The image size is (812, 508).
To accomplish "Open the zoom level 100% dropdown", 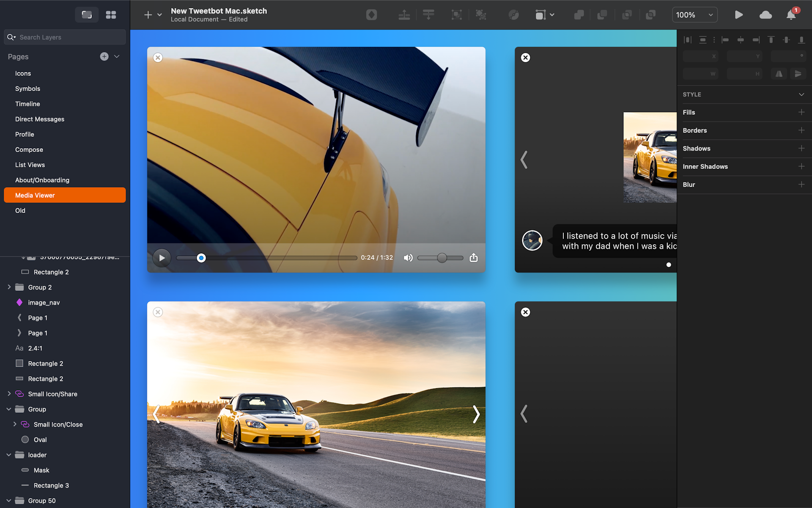I will click(694, 14).
